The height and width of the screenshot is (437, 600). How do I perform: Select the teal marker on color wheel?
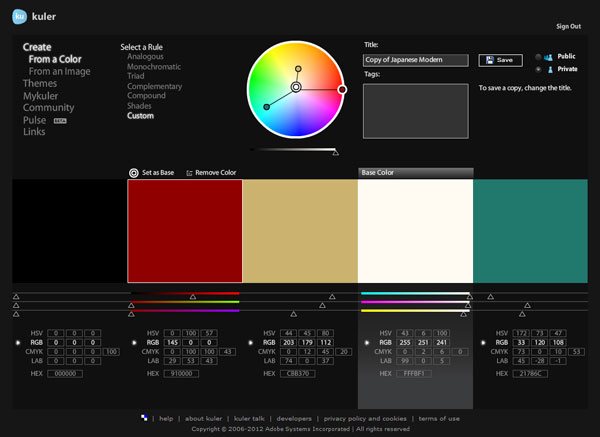click(x=267, y=107)
